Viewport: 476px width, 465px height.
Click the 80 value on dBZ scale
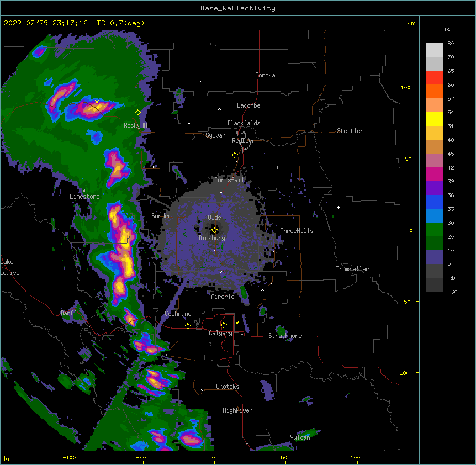(x=451, y=44)
